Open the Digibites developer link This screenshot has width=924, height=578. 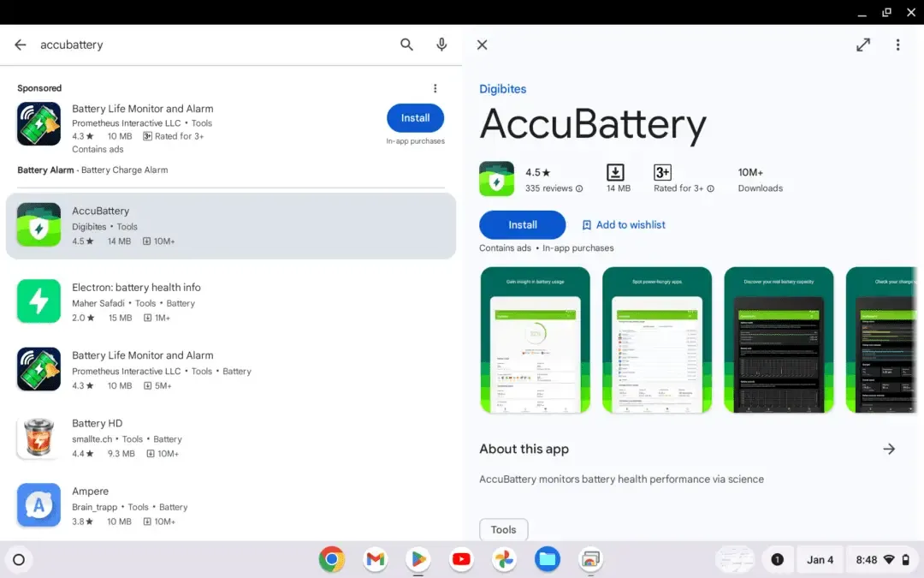(x=503, y=89)
